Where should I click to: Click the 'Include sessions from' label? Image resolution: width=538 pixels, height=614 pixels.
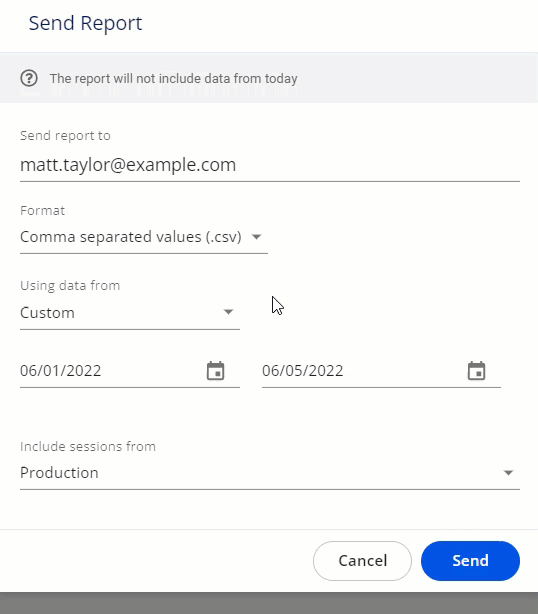pyautogui.click(x=88, y=446)
